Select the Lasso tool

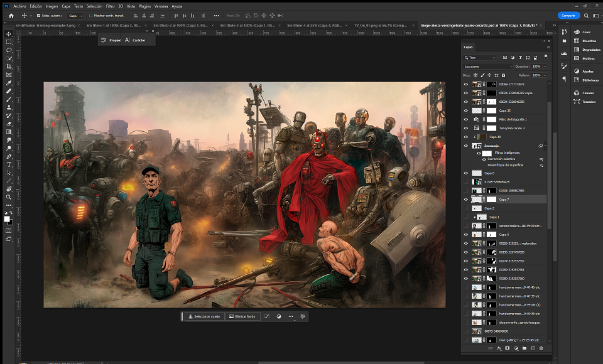[9, 50]
